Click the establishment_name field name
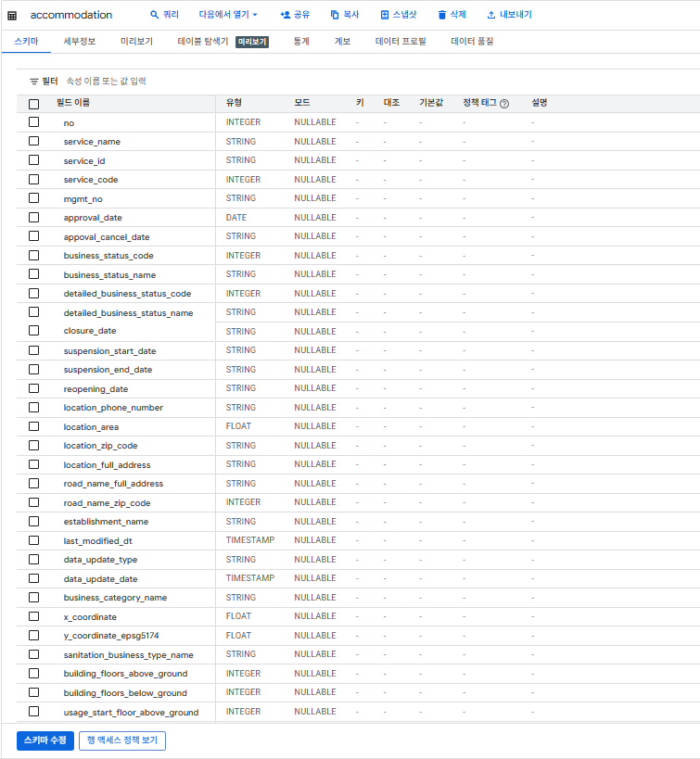The image size is (700, 759). (106, 522)
